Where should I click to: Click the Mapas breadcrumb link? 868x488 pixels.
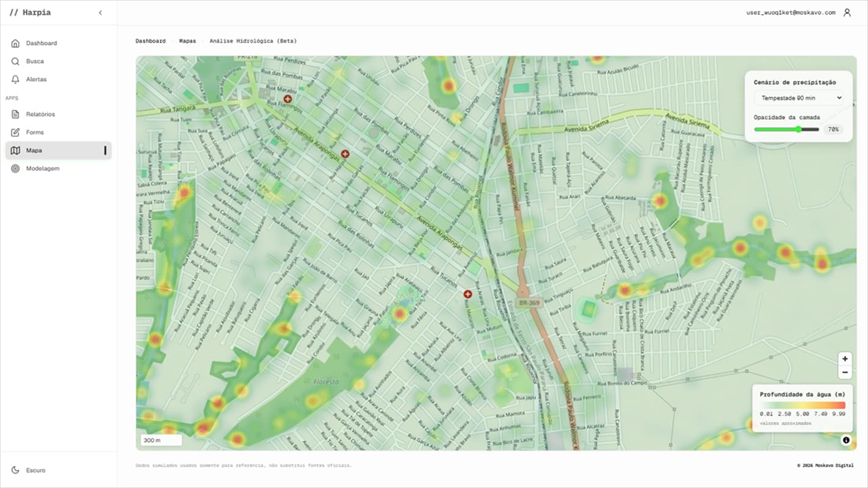click(x=187, y=41)
